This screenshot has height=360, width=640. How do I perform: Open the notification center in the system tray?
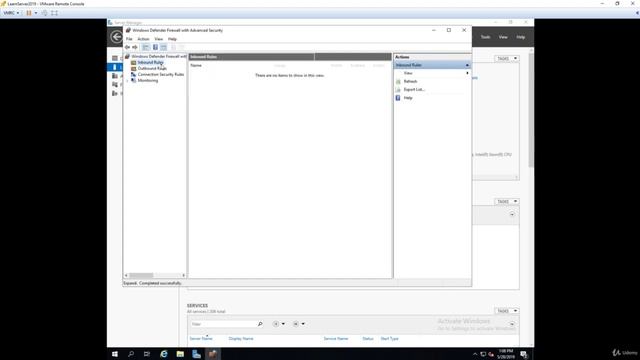[524, 354]
